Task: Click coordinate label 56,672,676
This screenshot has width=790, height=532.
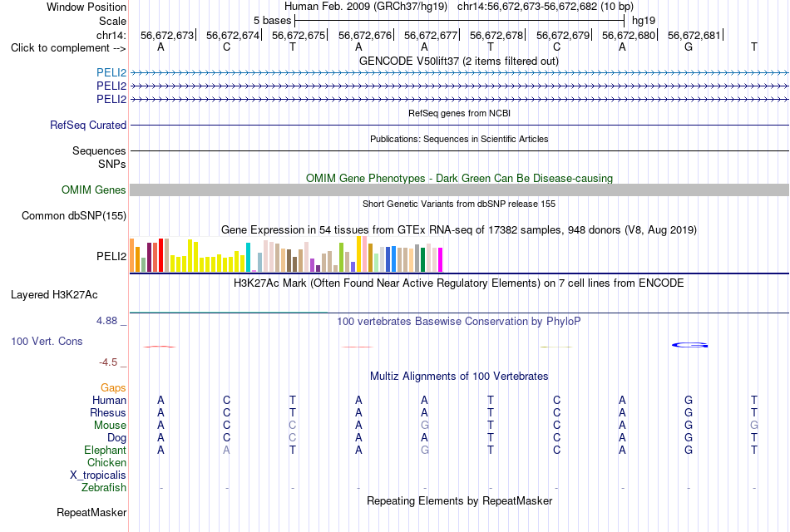Action: point(365,35)
